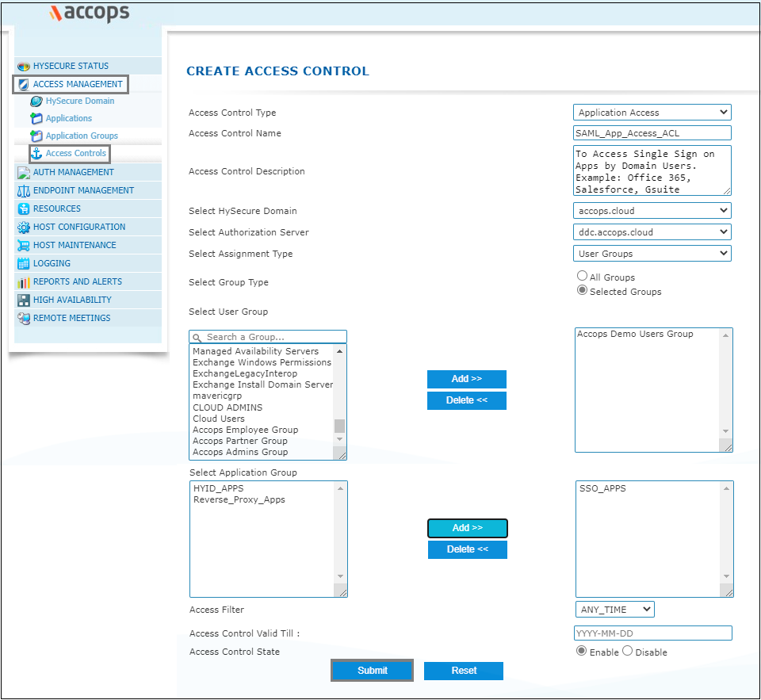Screen dimensions: 761x700
Task: Select the All Groups radio button
Action: click(583, 277)
